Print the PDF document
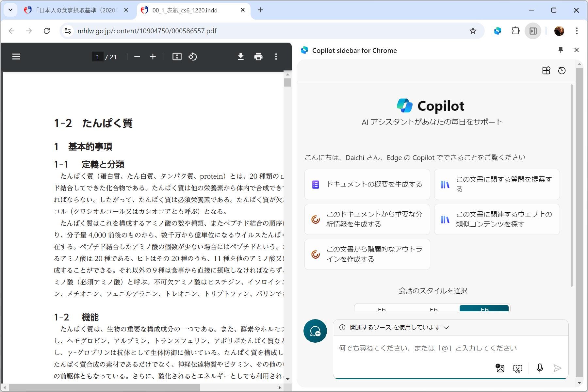Screen dimensions: 588x392 pyautogui.click(x=258, y=57)
